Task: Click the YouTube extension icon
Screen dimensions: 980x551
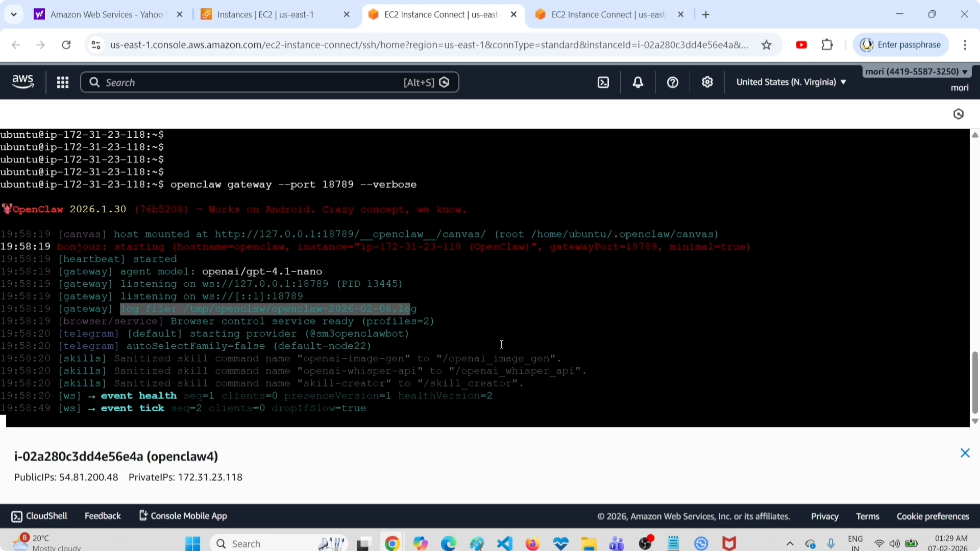Action: [x=801, y=45]
